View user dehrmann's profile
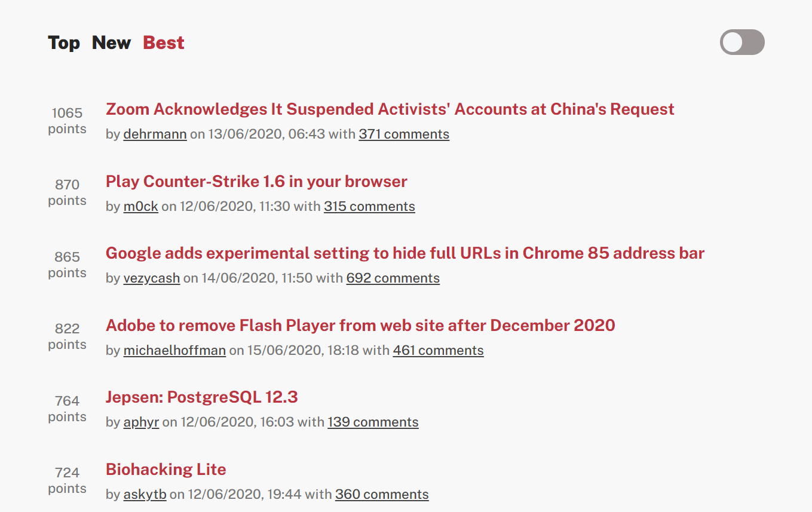The width and height of the screenshot is (812, 512). [155, 134]
